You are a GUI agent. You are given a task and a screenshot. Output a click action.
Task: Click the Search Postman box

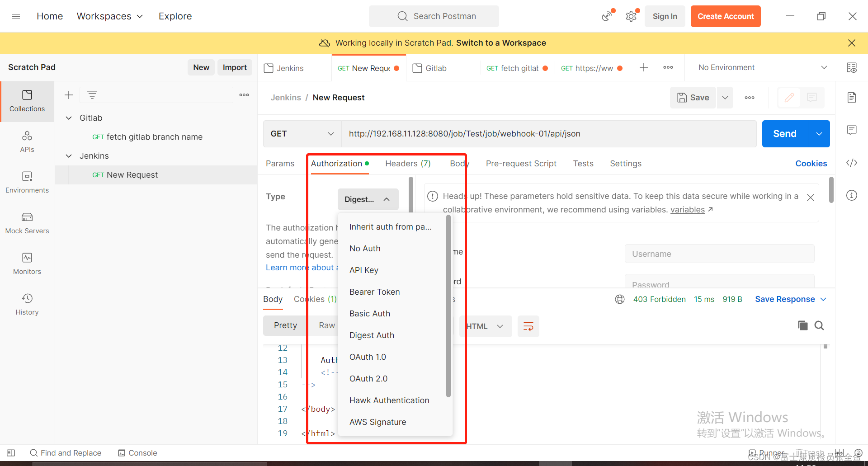tap(434, 16)
